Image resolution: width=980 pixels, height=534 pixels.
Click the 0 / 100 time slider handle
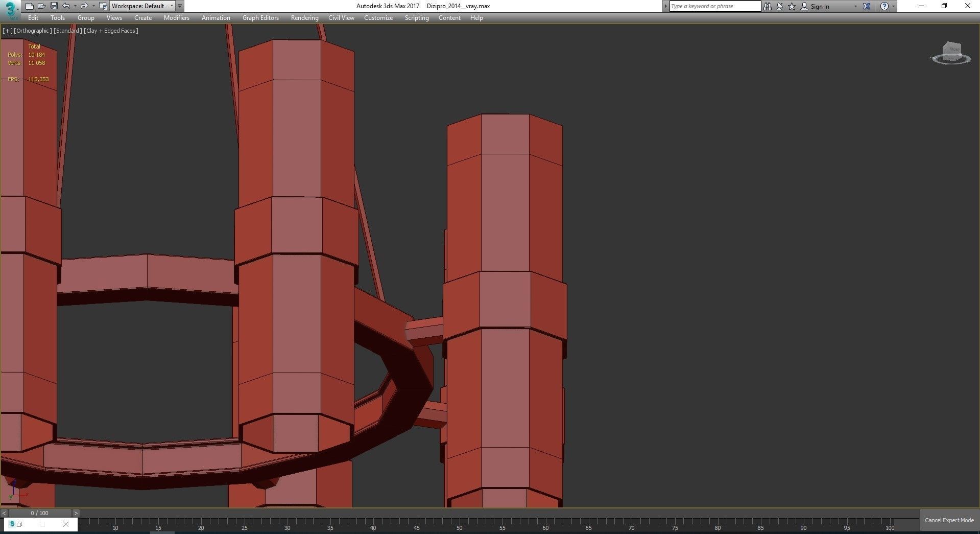[40, 513]
